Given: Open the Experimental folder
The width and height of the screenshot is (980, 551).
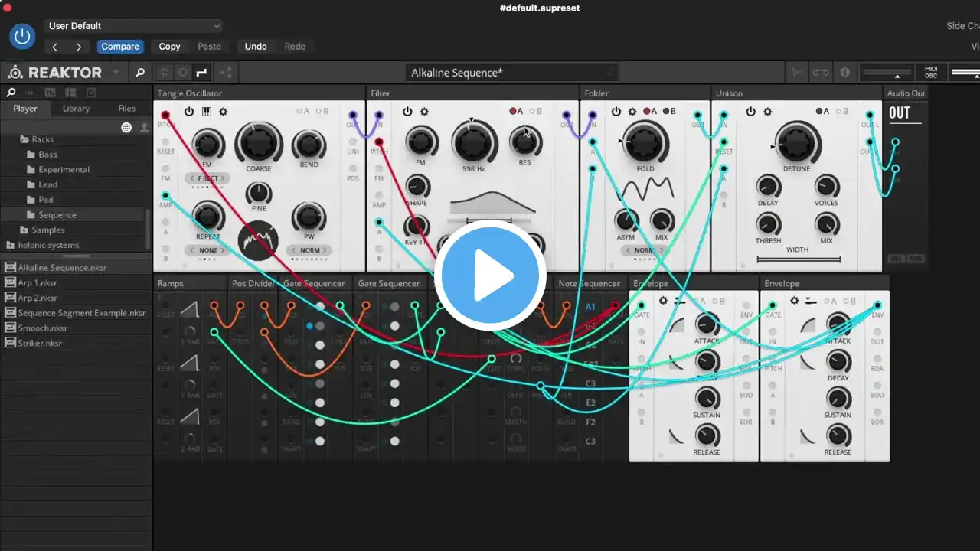Looking at the screenshot, I should pyautogui.click(x=64, y=170).
